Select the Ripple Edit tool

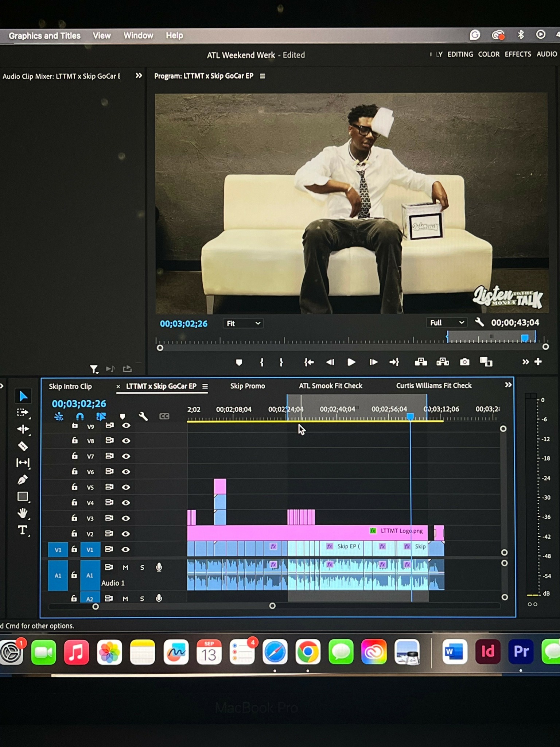pyautogui.click(x=23, y=429)
